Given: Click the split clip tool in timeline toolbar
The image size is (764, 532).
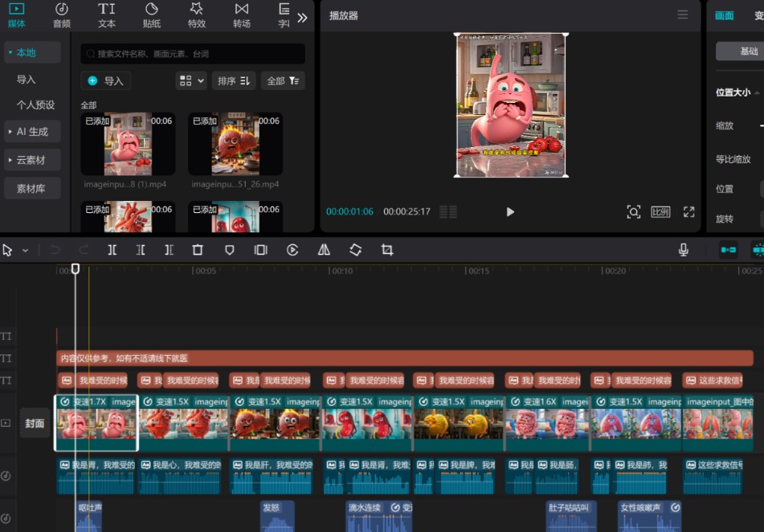Looking at the screenshot, I should (112, 250).
